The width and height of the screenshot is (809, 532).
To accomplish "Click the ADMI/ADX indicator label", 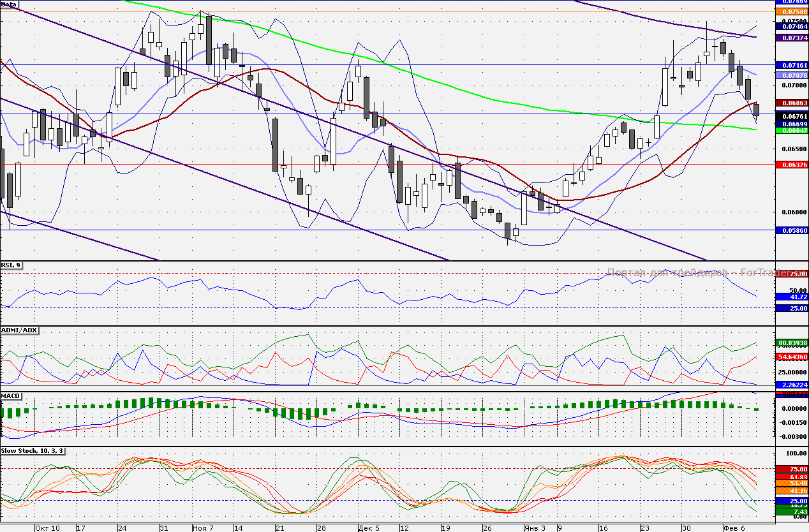I will coord(19,330).
